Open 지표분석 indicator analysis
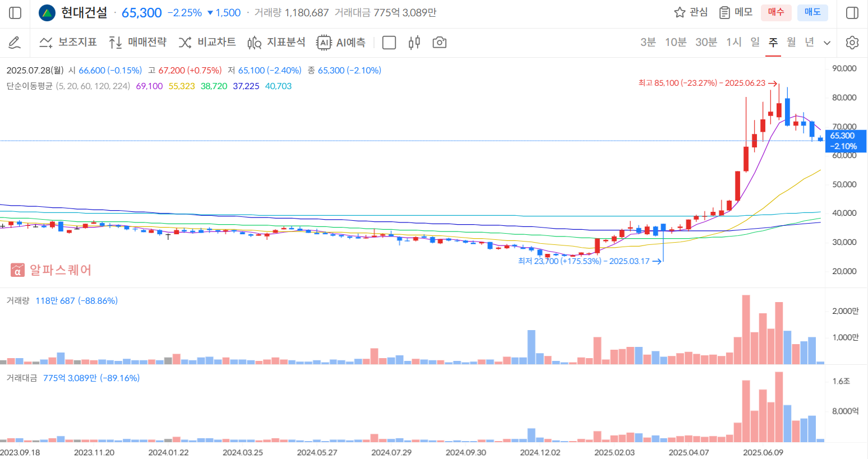868x459 pixels. pos(276,43)
